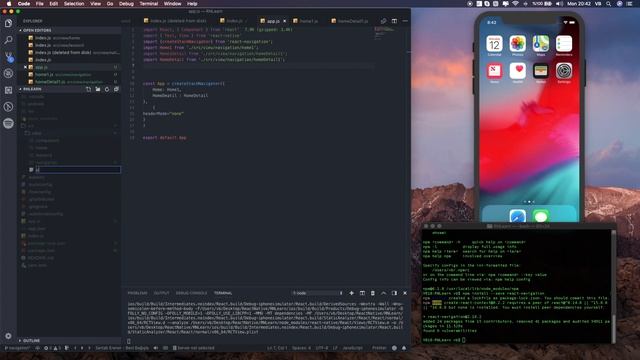Viewport: 640px width, 360px height.
Task: Click JavaScript language mode in status bar
Action: (x=352, y=348)
